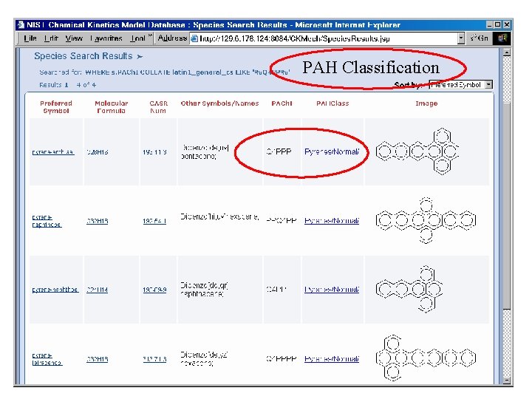
Task: Click the Internet Explorer title bar icon
Action: (x=21, y=25)
